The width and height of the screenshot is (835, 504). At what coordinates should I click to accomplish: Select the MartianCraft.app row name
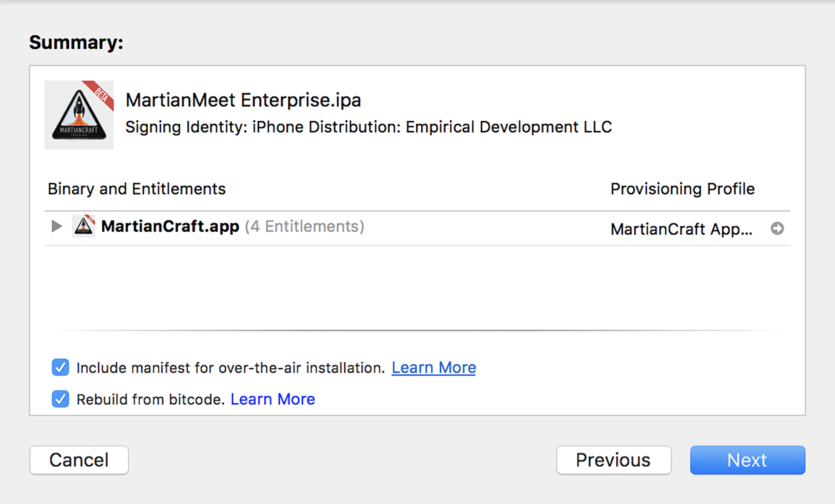[170, 226]
